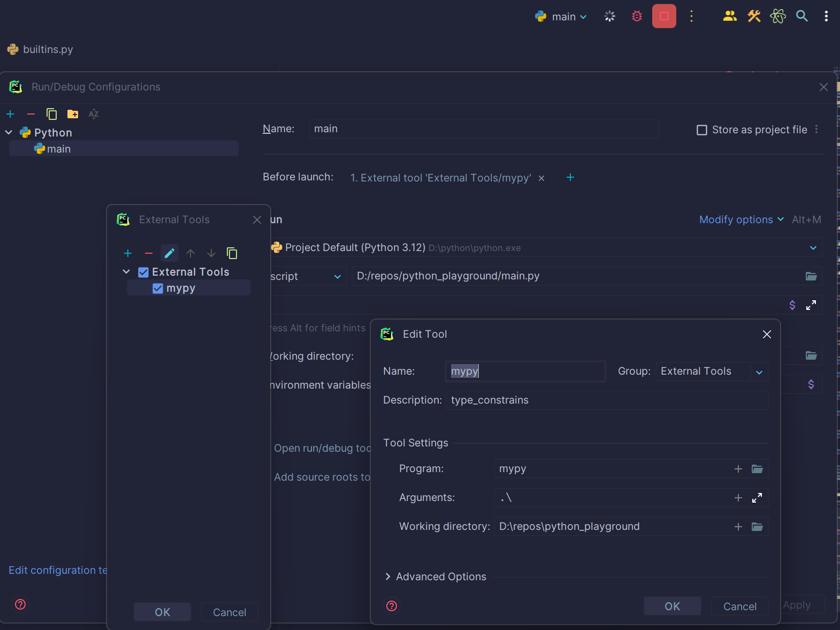Click the Run with coverage loading icon
This screenshot has height=630, width=840.
pos(609,17)
